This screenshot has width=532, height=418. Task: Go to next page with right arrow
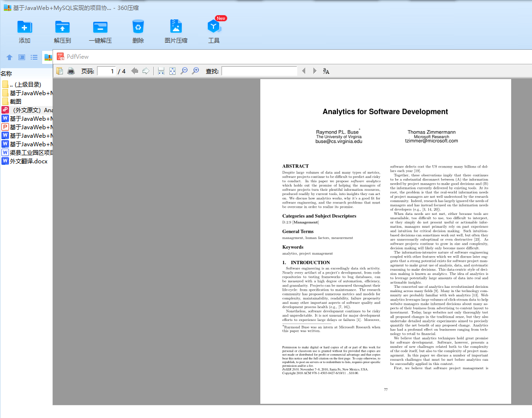tap(146, 71)
